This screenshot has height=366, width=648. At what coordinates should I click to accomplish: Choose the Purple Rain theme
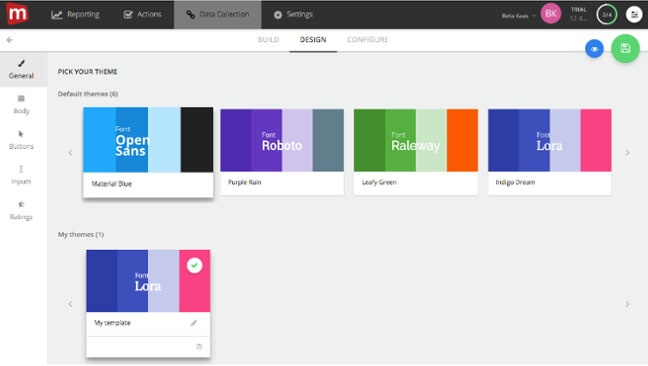point(282,152)
